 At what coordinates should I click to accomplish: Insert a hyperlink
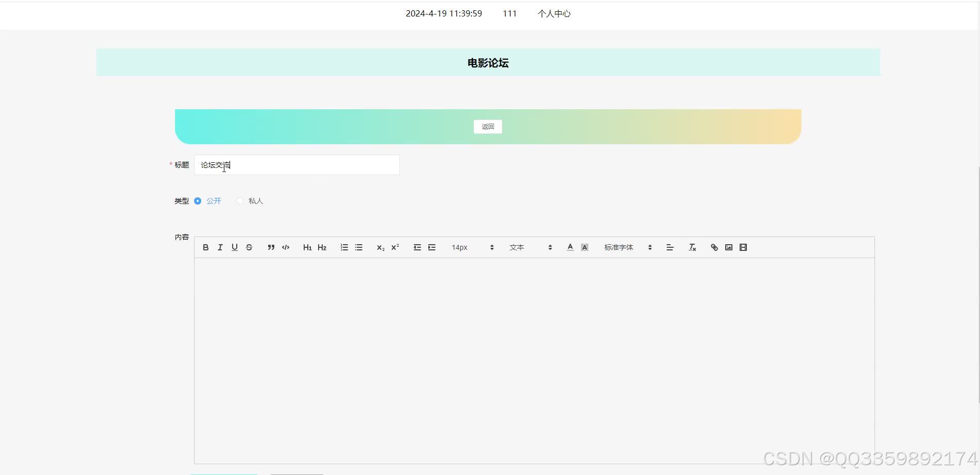pos(714,247)
